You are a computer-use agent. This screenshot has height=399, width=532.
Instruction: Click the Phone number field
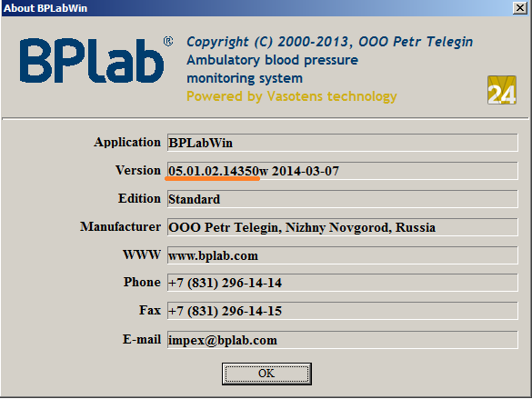pos(342,283)
